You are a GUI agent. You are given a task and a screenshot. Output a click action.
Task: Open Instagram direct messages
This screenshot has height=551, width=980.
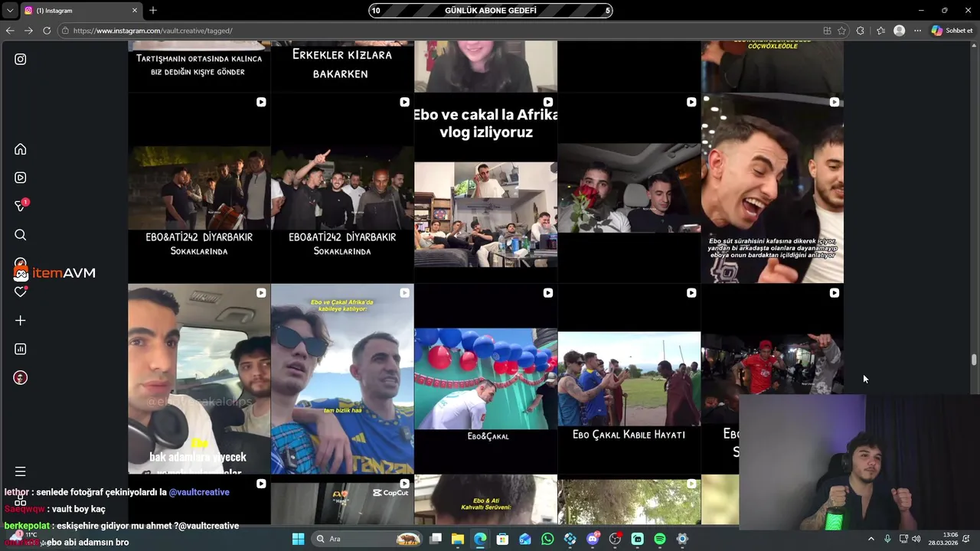coord(21,206)
